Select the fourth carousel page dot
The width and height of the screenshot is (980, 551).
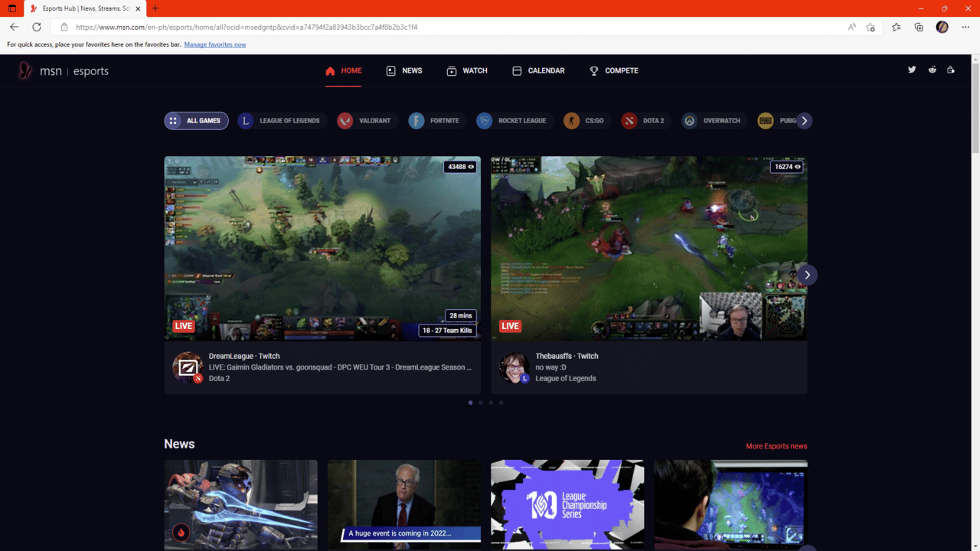(x=501, y=403)
